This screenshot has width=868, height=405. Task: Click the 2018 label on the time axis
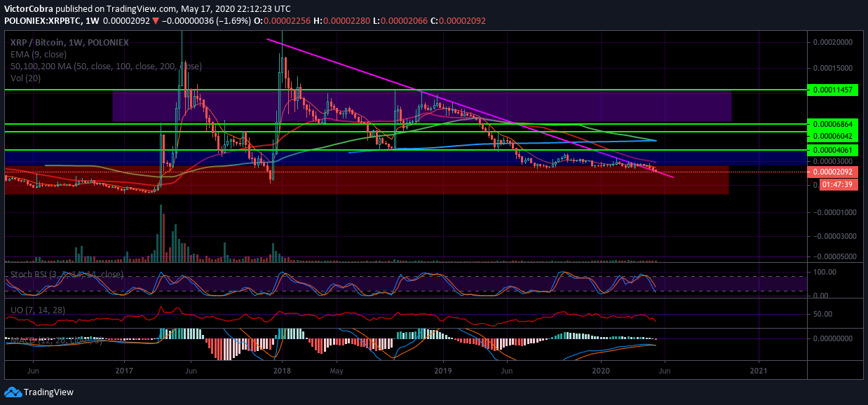283,369
